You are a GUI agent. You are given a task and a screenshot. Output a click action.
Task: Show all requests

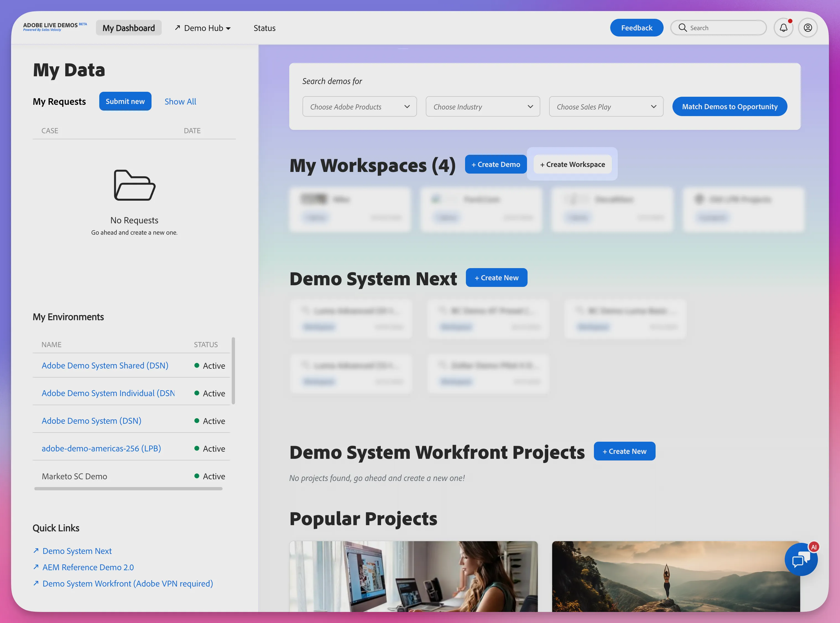pyautogui.click(x=180, y=101)
